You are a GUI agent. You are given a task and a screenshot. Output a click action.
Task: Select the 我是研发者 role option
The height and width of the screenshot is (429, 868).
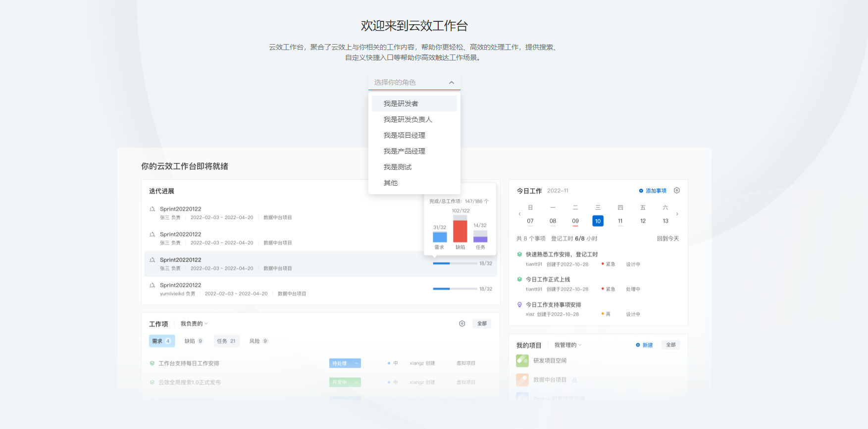414,104
